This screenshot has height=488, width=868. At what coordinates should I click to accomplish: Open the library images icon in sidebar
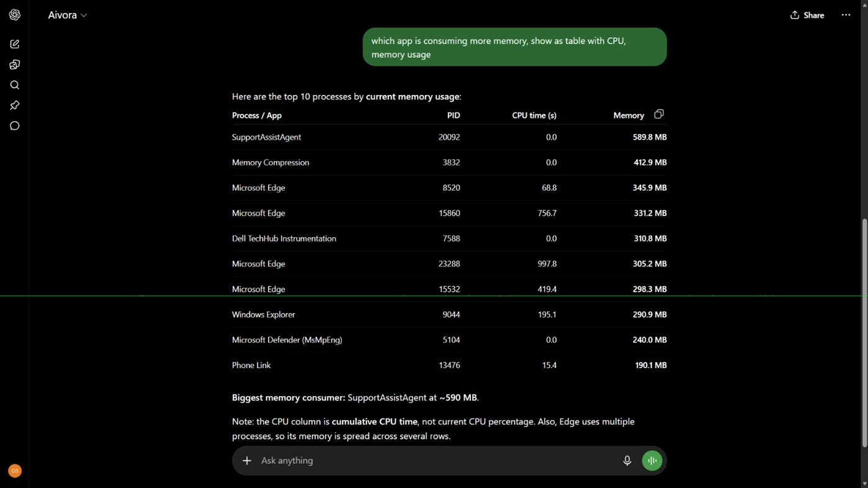click(15, 65)
